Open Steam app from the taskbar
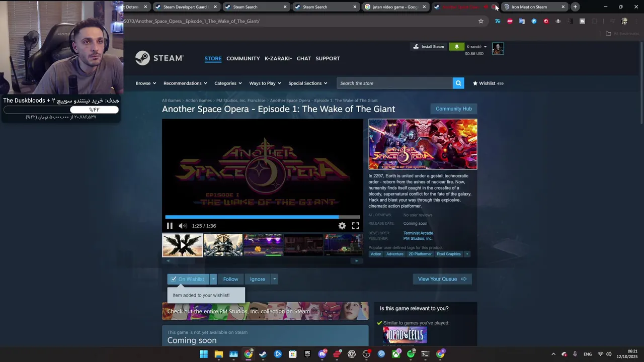This screenshot has width=644, height=362. [x=263, y=354]
